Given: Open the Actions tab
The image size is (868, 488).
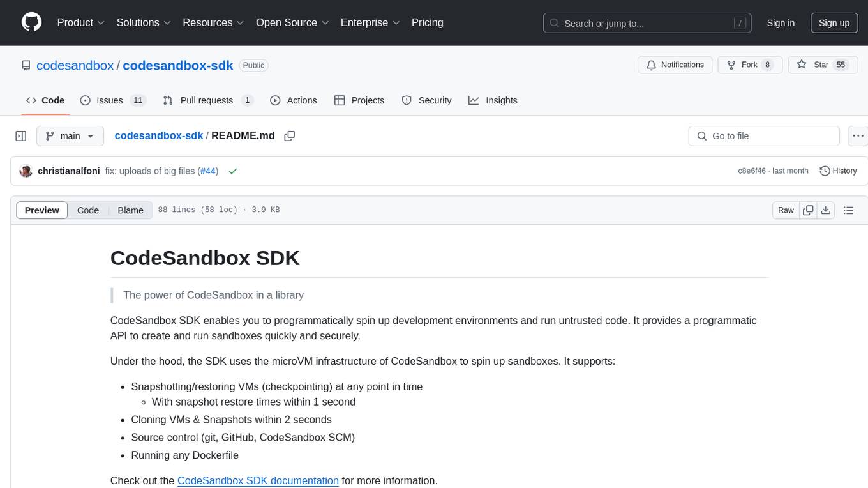Looking at the screenshot, I should coord(294,100).
